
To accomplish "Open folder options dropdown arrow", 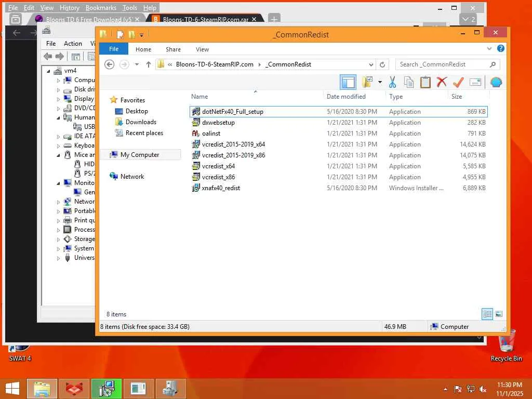I will click(x=380, y=82).
